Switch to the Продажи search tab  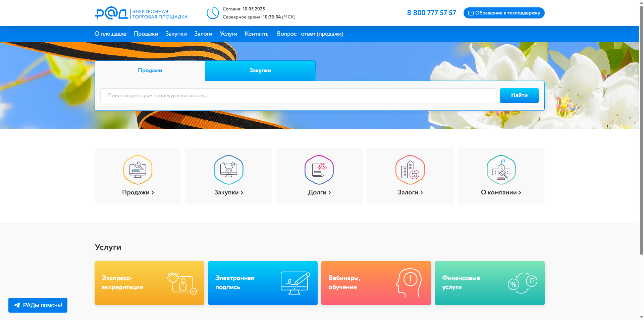[150, 71]
